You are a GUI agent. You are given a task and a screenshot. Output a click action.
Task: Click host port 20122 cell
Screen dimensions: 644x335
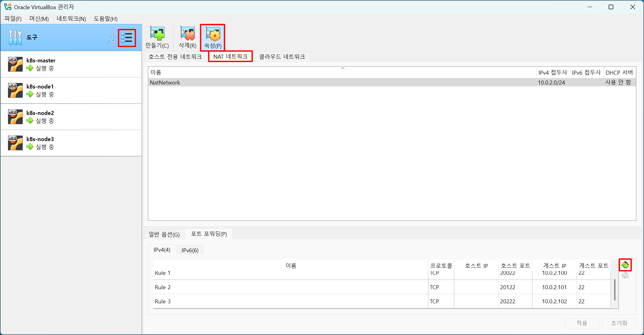click(515, 287)
